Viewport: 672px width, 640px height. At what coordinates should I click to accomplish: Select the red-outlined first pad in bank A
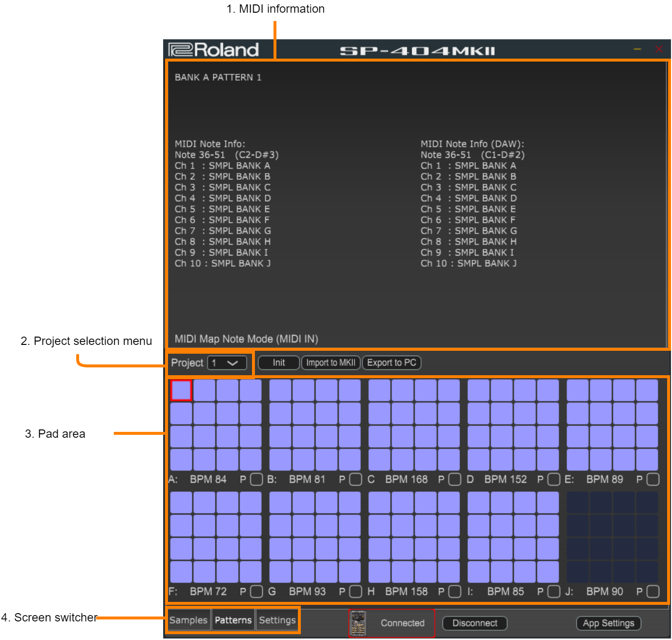click(x=181, y=390)
